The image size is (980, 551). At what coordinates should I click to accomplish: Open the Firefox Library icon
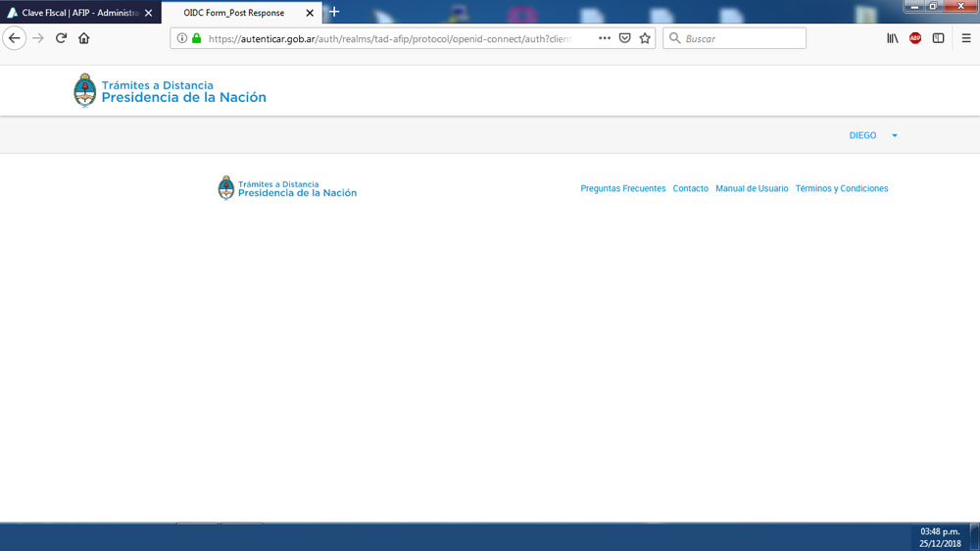point(892,38)
